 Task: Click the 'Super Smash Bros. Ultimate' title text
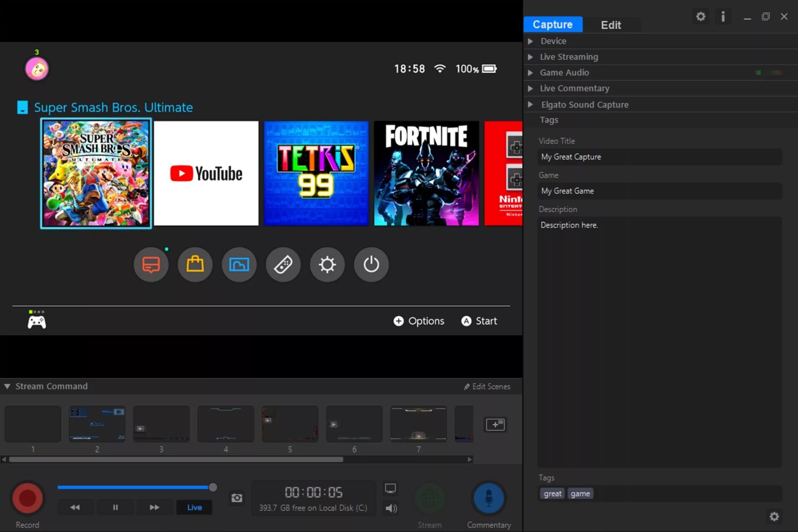[113, 107]
